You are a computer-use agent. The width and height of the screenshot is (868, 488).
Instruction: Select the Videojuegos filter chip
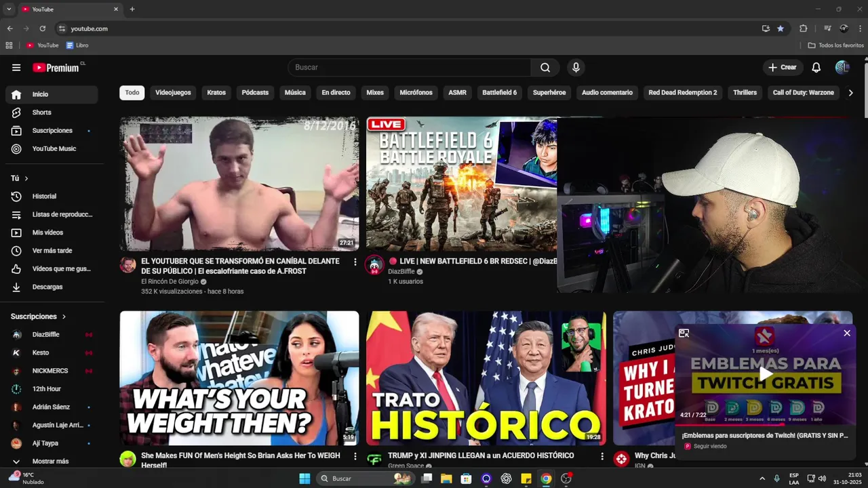coord(173,93)
